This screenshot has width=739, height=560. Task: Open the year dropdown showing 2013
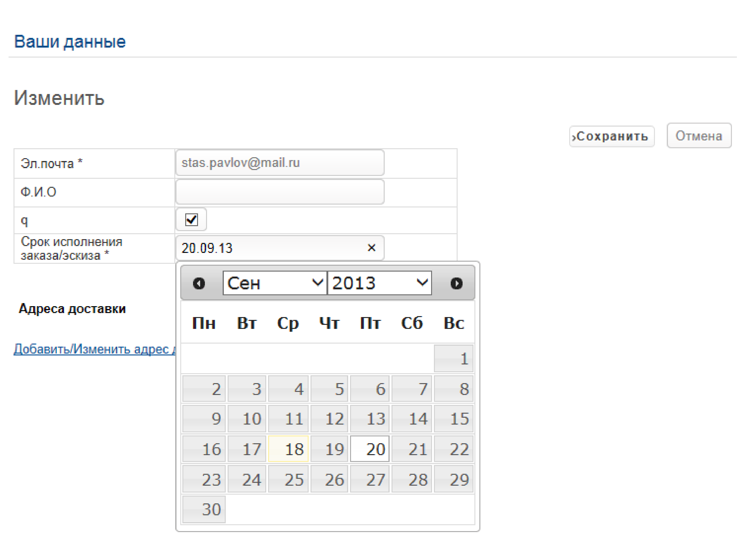pyautogui.click(x=379, y=283)
